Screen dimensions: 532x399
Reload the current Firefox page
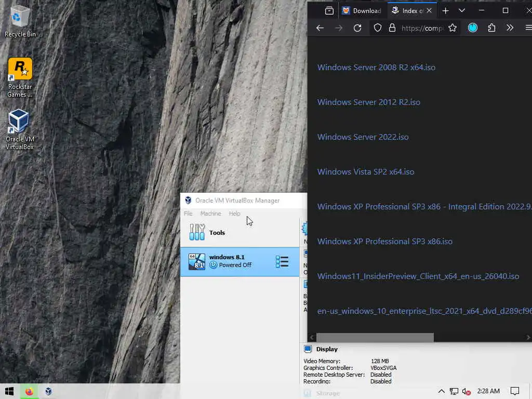pos(357,28)
